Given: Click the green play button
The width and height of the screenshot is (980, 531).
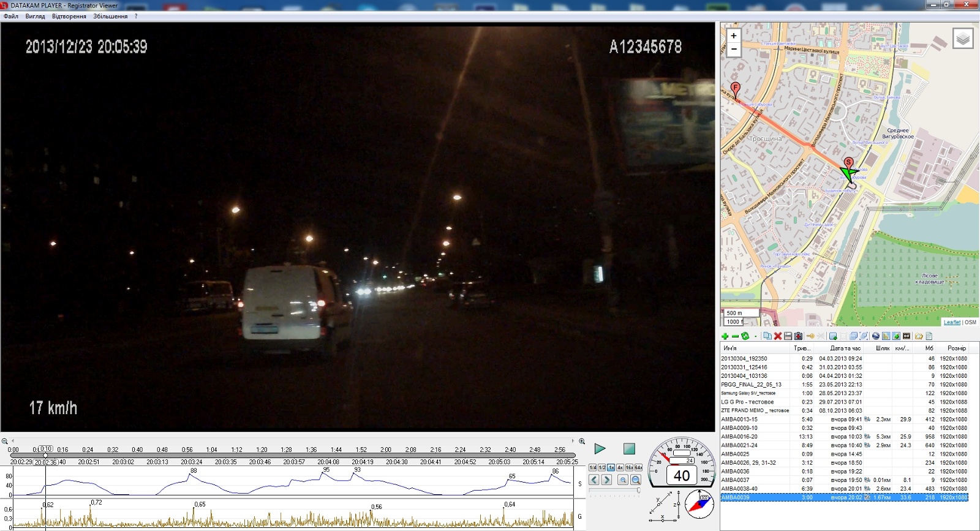Looking at the screenshot, I should tap(600, 449).
